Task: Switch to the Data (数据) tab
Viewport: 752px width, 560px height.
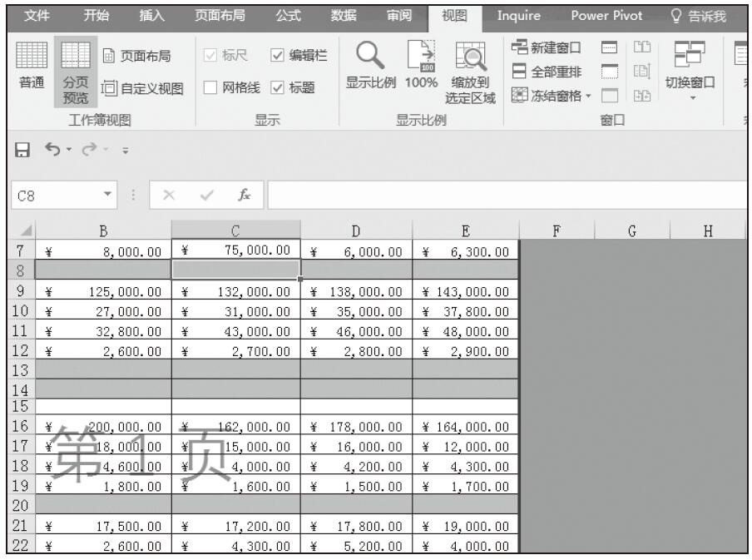Action: pos(344,16)
